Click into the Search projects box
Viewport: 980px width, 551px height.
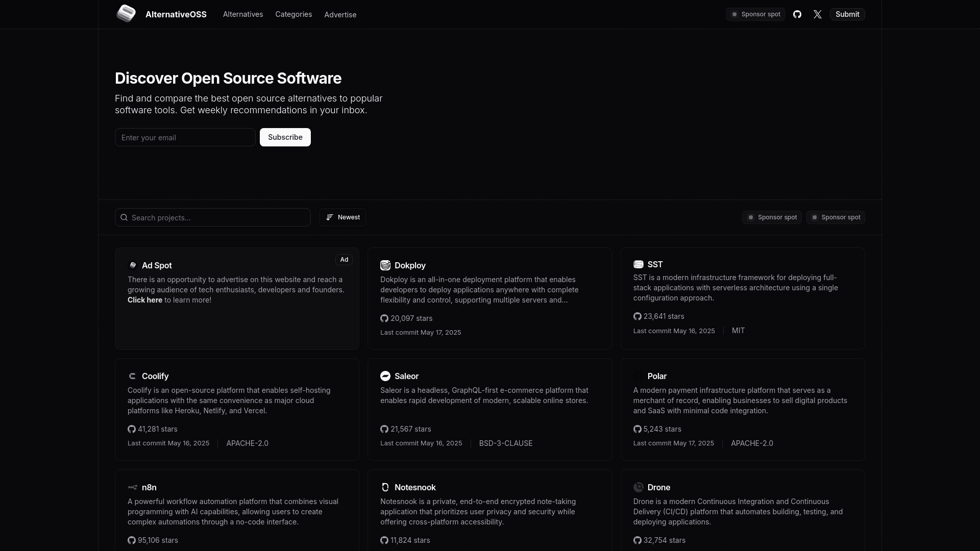tap(213, 217)
